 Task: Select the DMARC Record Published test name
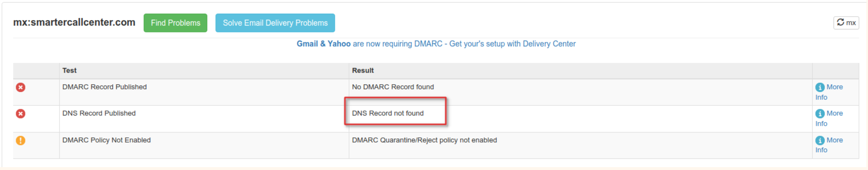[105, 87]
